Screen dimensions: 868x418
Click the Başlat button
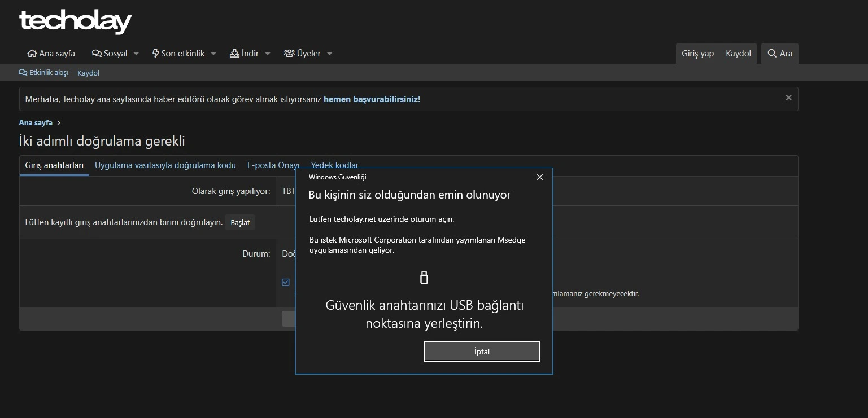(240, 222)
